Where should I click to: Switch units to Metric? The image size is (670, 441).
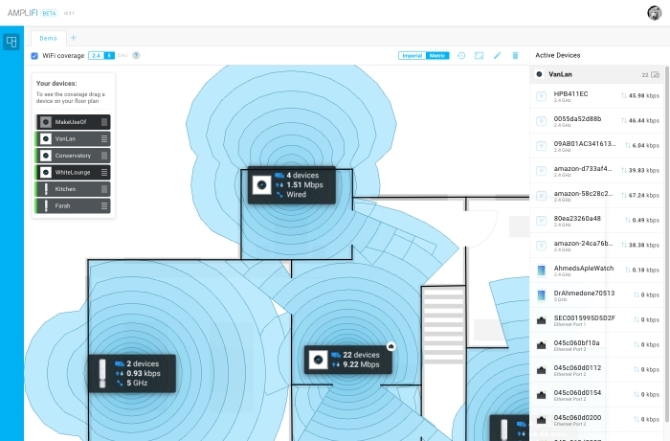[437, 56]
